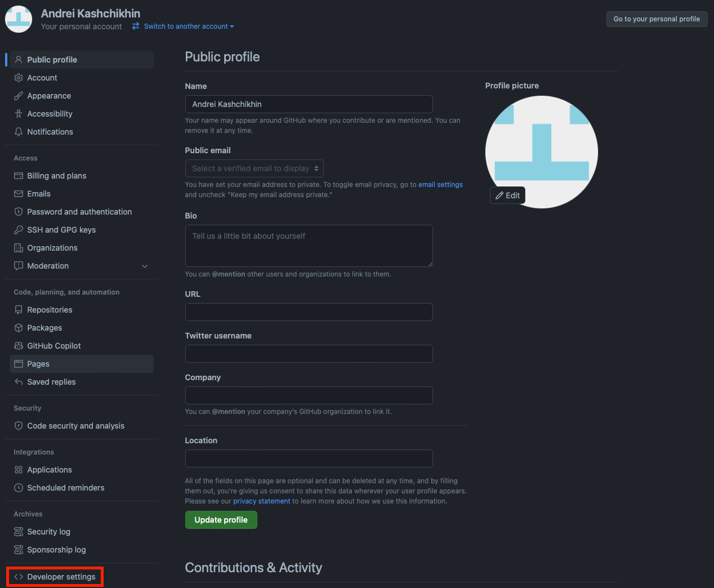Click the shield icon for Code security
This screenshot has height=588, width=714.
point(19,426)
